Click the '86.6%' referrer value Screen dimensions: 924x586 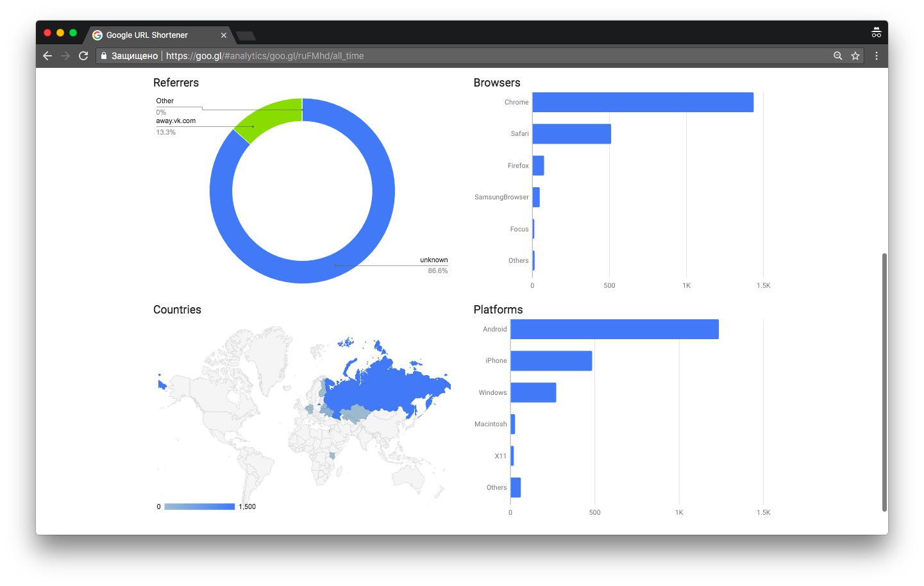pyautogui.click(x=438, y=271)
